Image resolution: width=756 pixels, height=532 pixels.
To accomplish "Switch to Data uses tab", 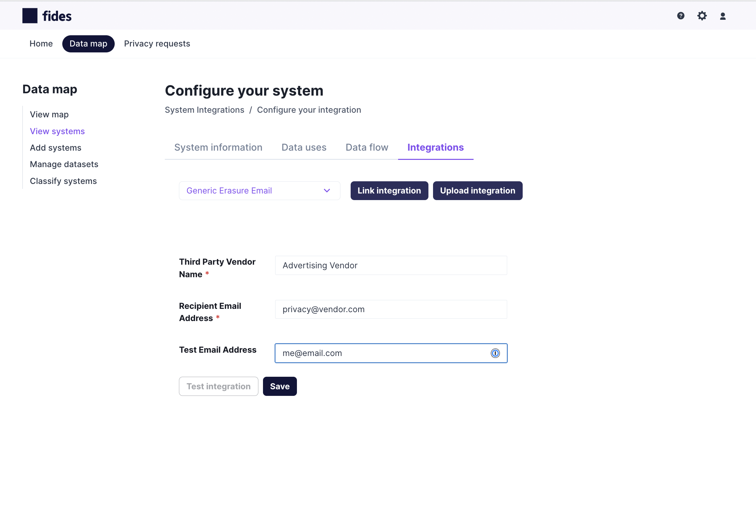I will pyautogui.click(x=304, y=147).
